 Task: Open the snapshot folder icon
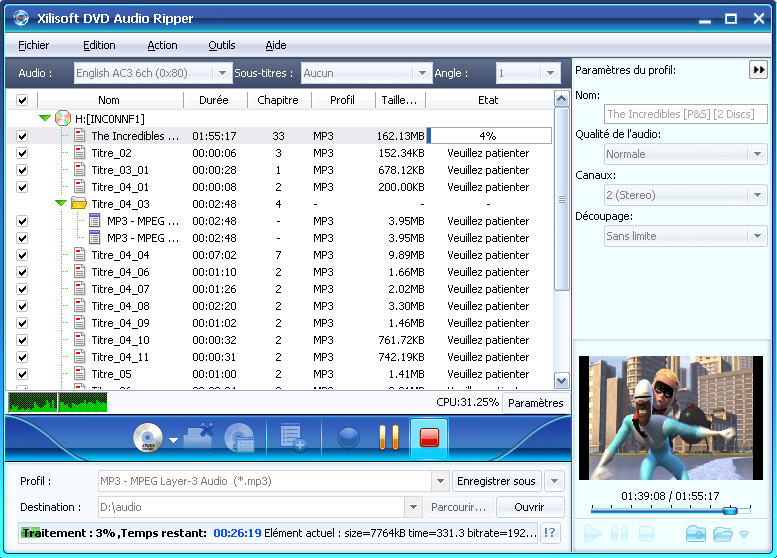pos(723,534)
